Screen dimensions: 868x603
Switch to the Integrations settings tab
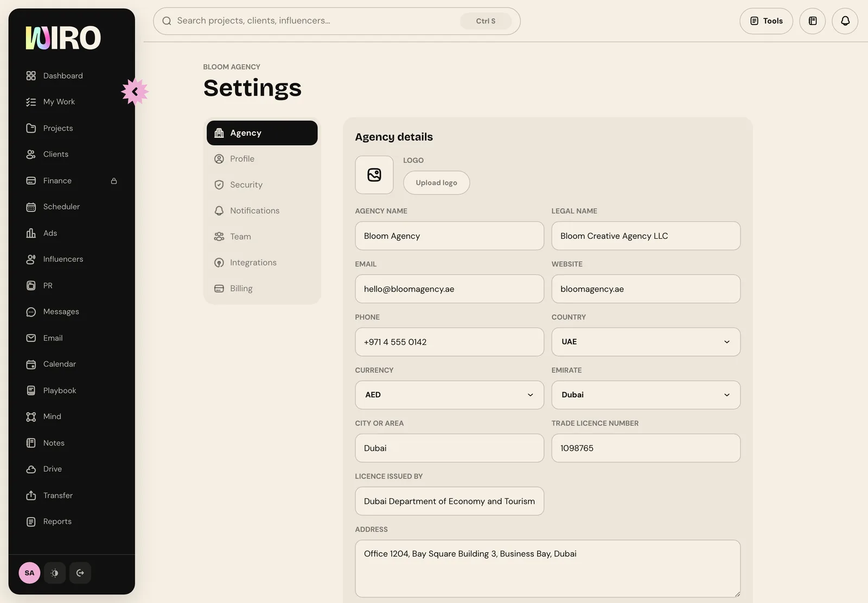(262, 263)
